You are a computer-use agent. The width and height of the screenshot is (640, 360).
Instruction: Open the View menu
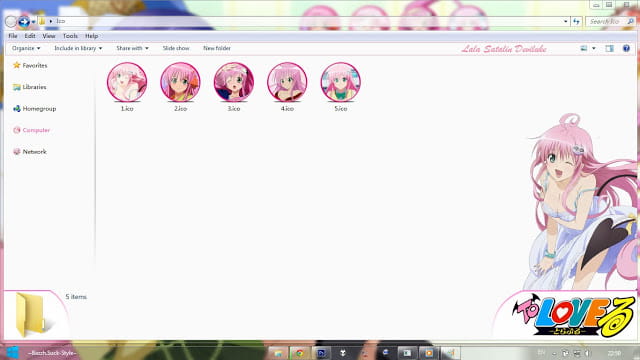coord(49,36)
